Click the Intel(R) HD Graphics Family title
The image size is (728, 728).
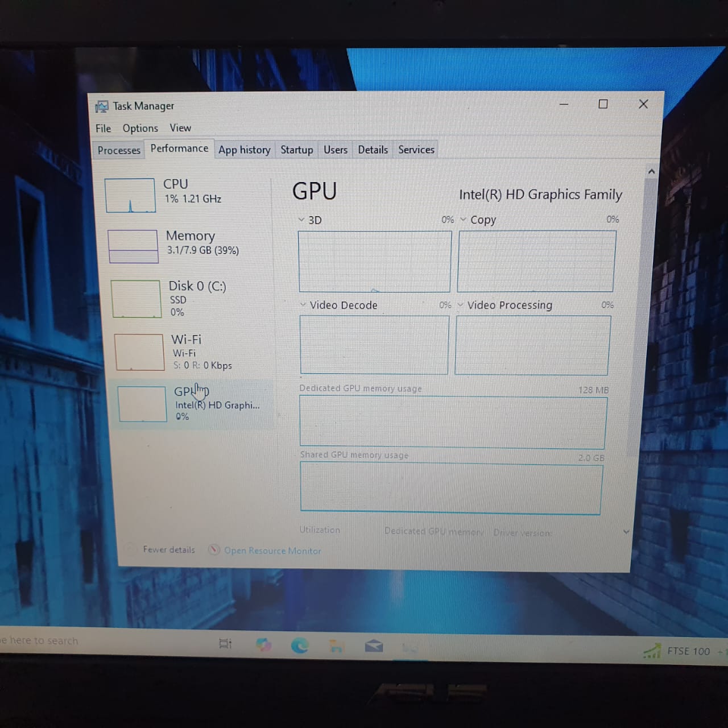(540, 195)
